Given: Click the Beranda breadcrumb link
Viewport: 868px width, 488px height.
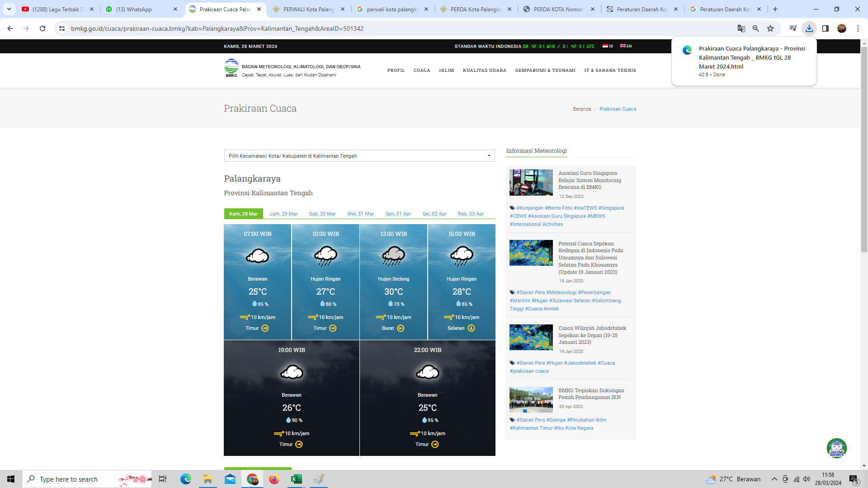Looking at the screenshot, I should coord(582,109).
